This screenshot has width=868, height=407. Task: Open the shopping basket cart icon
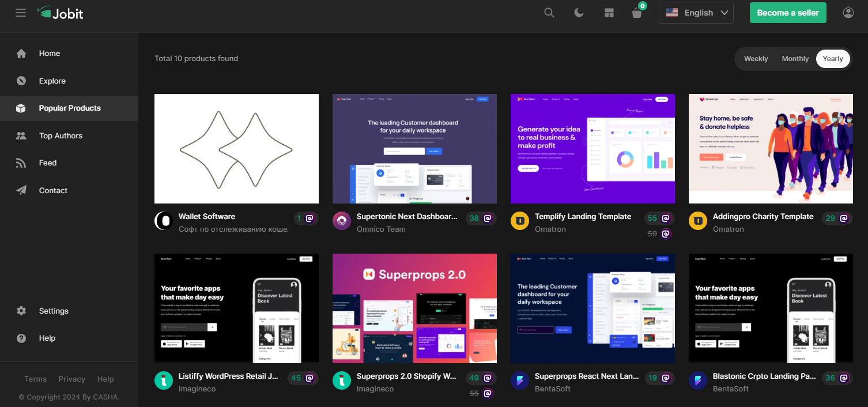(x=637, y=13)
